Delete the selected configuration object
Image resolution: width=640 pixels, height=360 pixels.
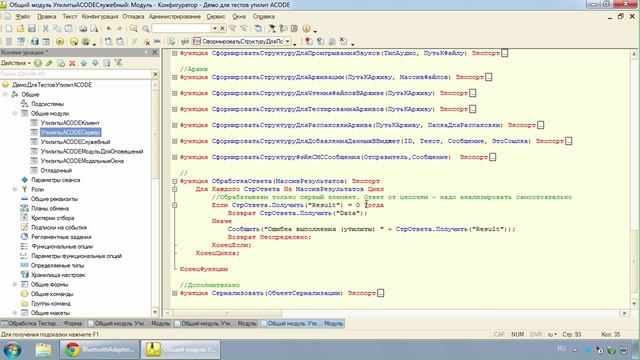tap(72, 63)
